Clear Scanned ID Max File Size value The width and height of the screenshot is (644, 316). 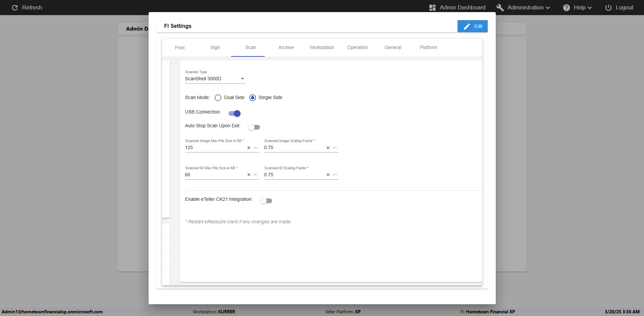click(249, 175)
